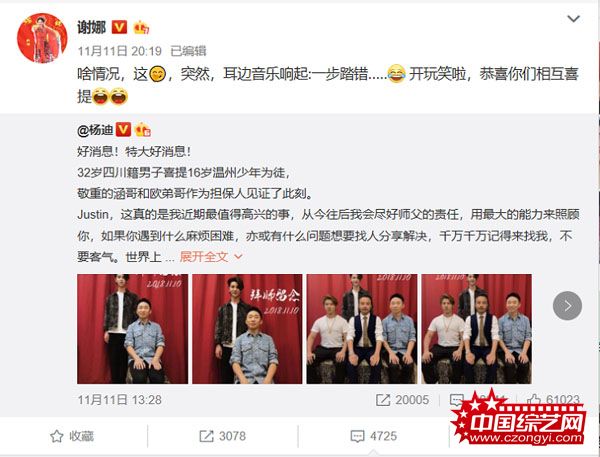The image size is (600, 457).
Task: Repost this weibo showing 3078 shares
Action: tap(222, 436)
